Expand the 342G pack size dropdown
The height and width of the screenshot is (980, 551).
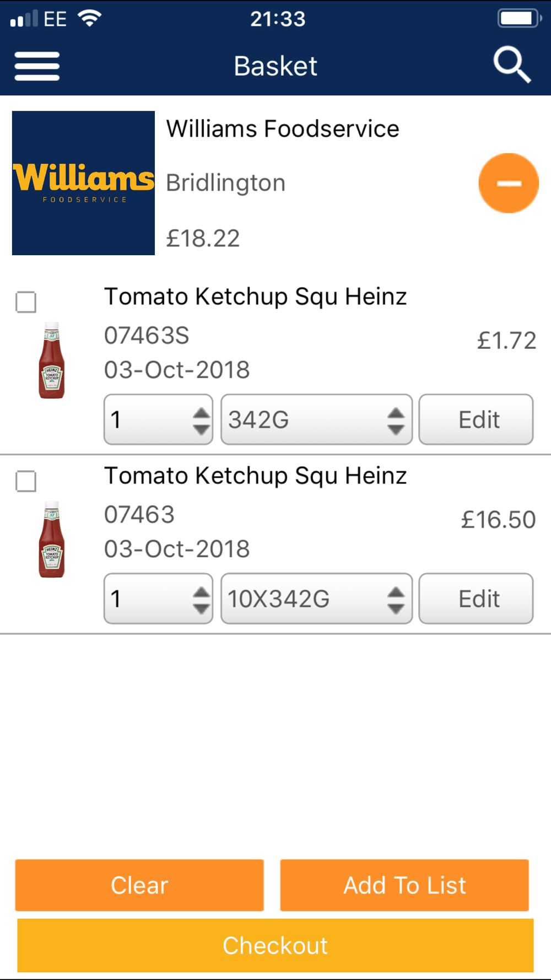click(x=317, y=419)
